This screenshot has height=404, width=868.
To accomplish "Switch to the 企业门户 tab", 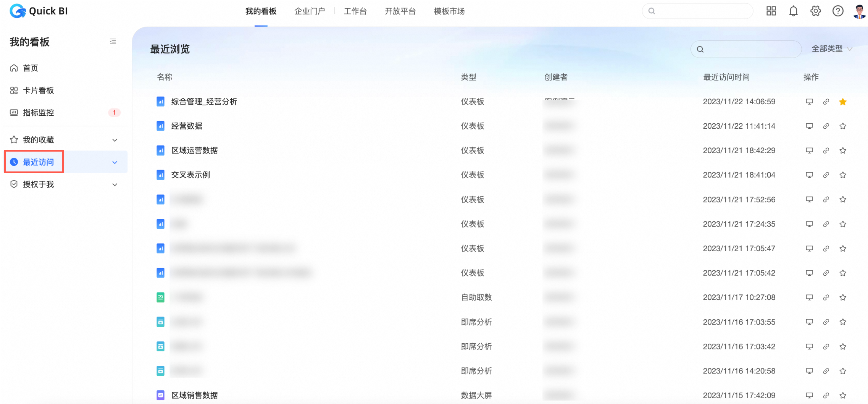I will tap(310, 11).
